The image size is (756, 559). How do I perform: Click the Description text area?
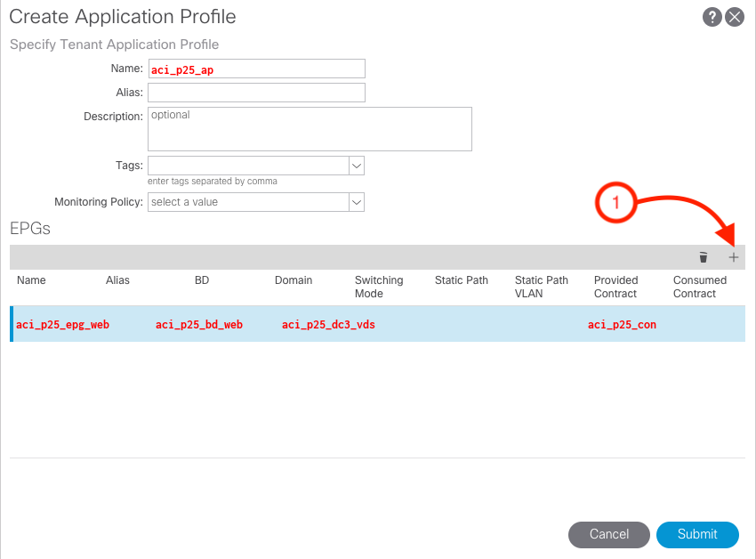point(310,129)
